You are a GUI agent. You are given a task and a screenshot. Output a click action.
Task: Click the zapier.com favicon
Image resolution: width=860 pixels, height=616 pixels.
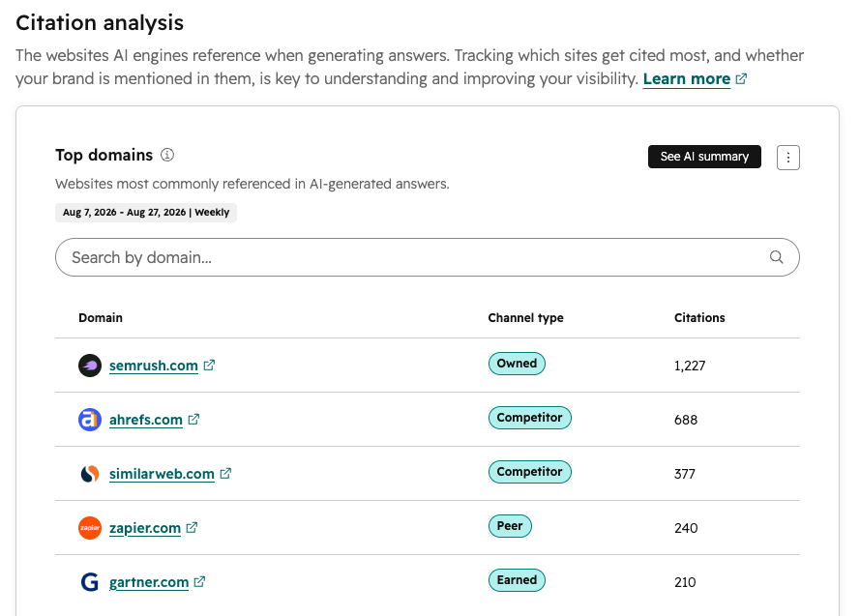(x=90, y=528)
